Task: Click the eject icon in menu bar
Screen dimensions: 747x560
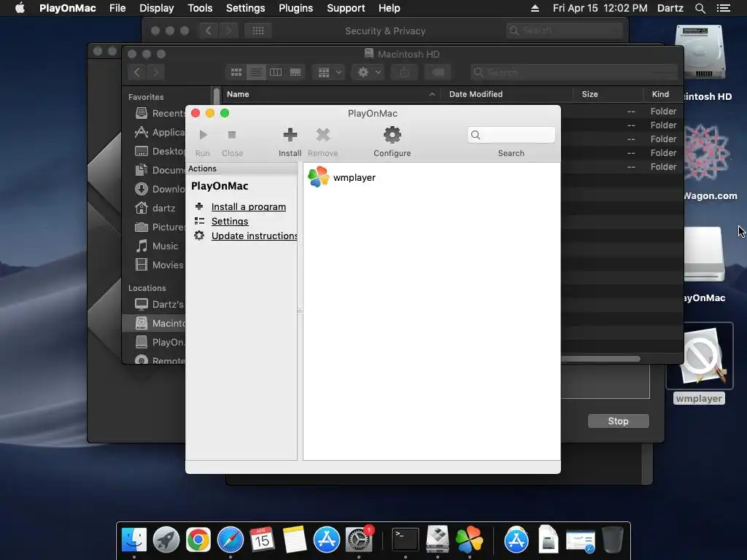Action: pyautogui.click(x=535, y=8)
